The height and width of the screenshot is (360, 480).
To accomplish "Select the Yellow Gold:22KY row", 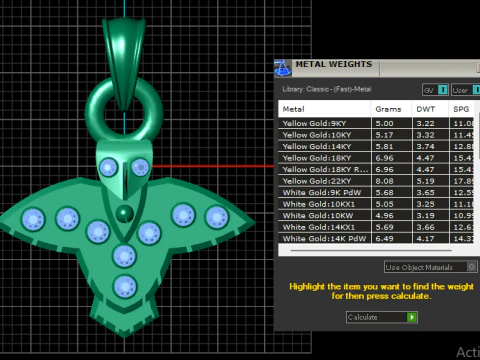I will click(376, 181).
